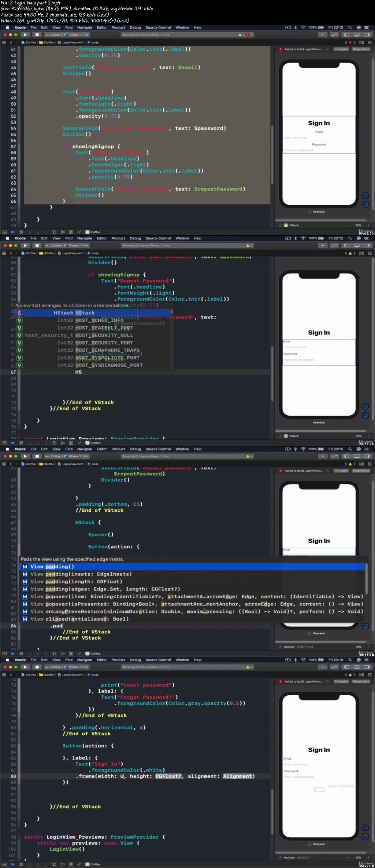This screenshot has width=375, height=868.
Task: Open the Debug menu in the 22:15 frame
Action: click(135, 449)
